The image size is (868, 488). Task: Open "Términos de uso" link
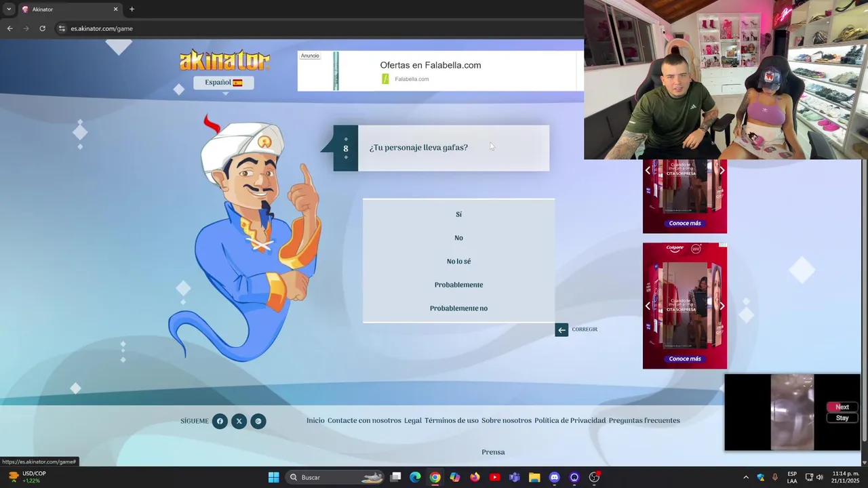click(x=452, y=420)
